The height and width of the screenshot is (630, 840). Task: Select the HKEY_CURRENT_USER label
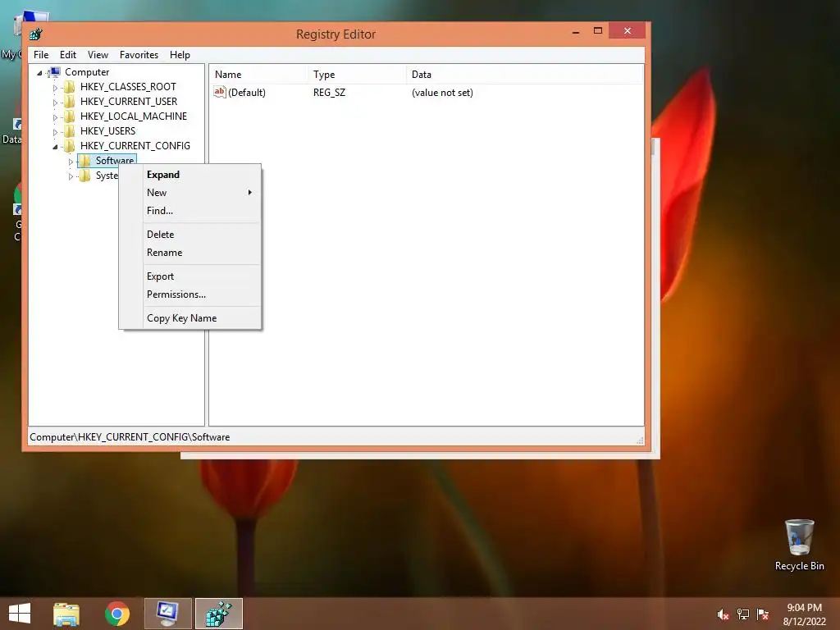tap(129, 102)
